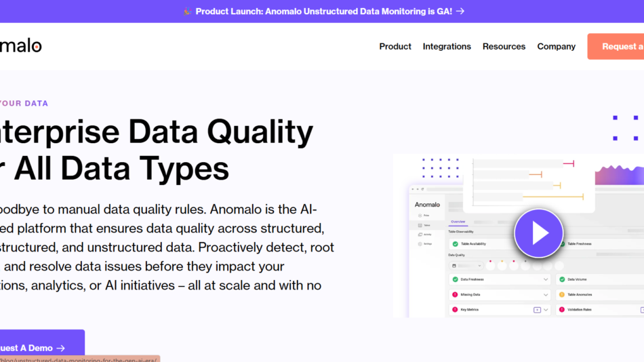The width and height of the screenshot is (644, 362).
Task: Open the Product menu
Action: [395, 46]
